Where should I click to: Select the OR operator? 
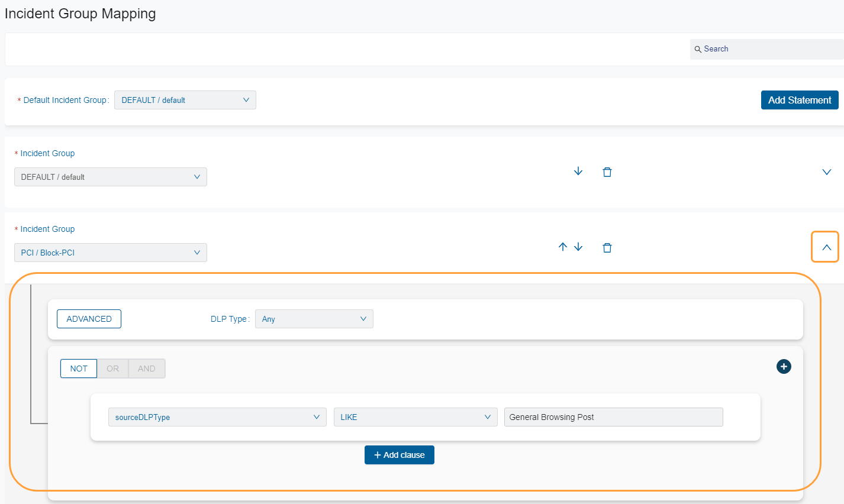112,369
